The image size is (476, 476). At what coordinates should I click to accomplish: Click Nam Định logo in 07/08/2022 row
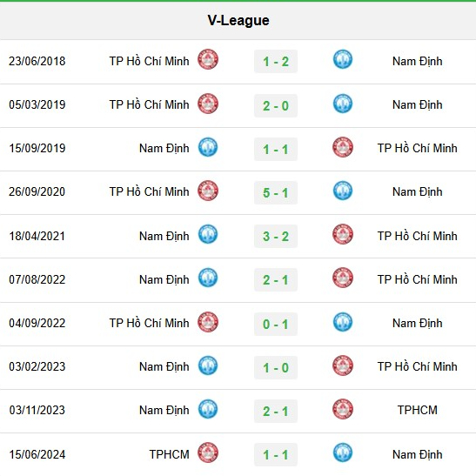coord(208,278)
